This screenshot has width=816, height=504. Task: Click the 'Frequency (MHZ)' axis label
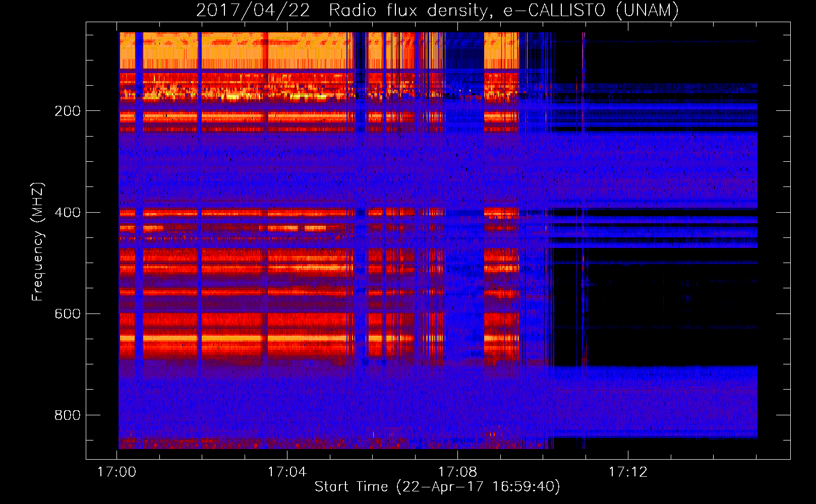click(x=38, y=241)
